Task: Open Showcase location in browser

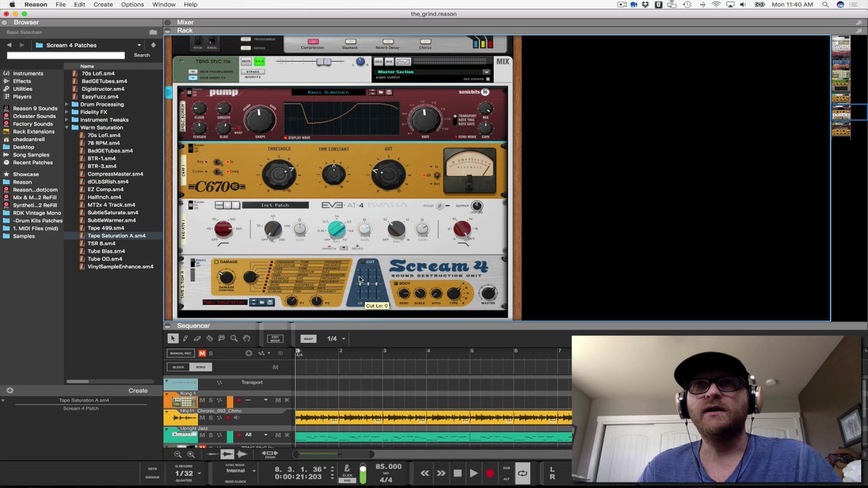Action: [x=26, y=174]
